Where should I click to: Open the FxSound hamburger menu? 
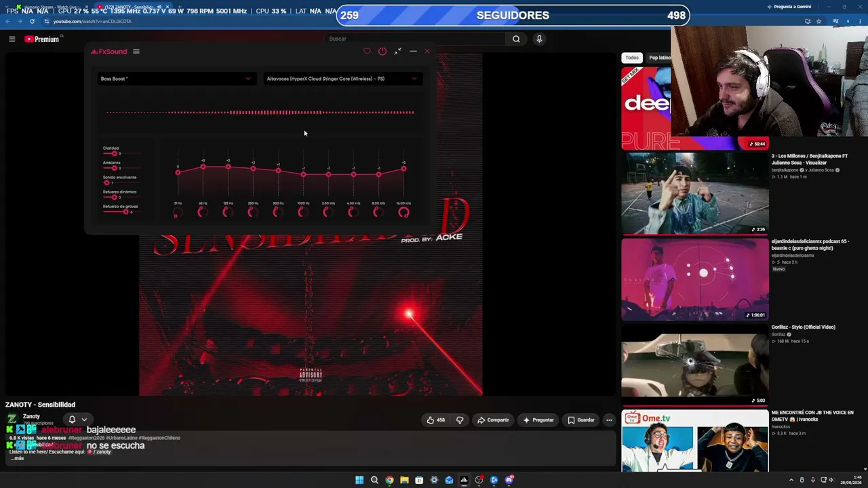pos(136,52)
